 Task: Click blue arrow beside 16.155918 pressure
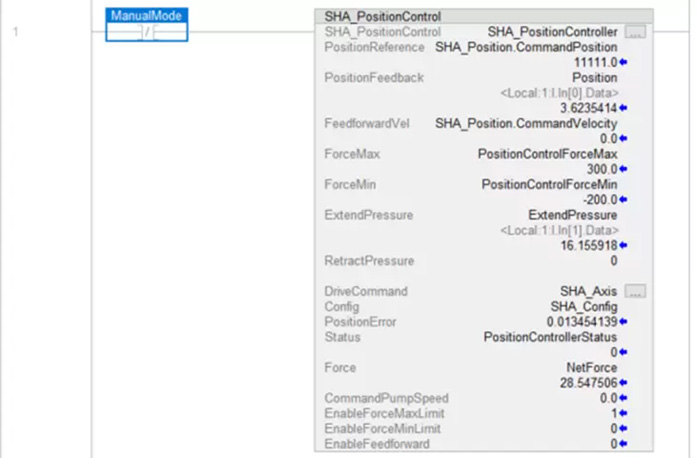tap(623, 245)
